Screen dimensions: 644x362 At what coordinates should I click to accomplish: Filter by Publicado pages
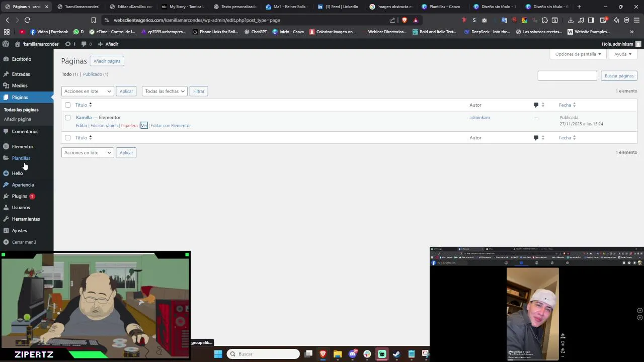click(92, 74)
